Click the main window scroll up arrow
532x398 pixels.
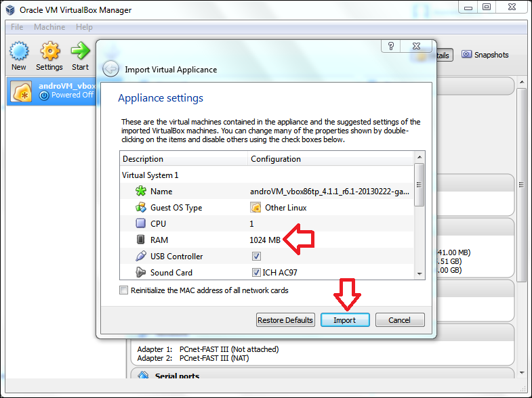click(522, 83)
